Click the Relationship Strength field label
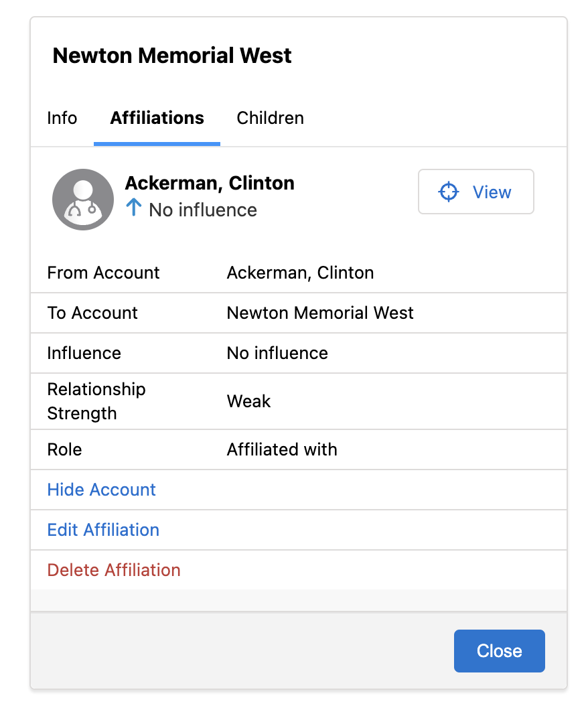 click(96, 401)
